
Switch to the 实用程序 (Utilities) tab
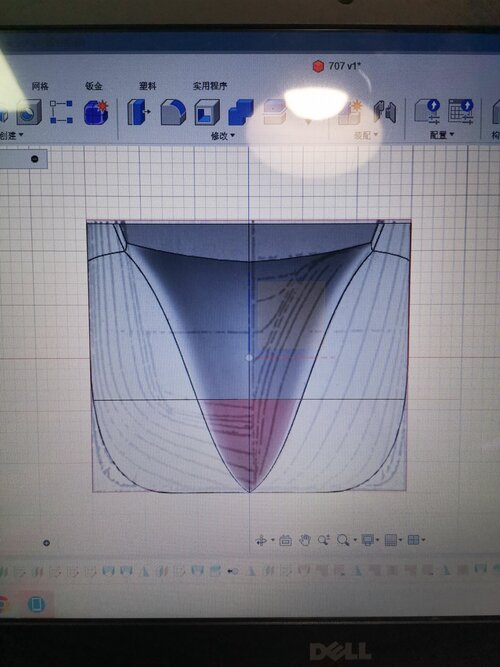pyautogui.click(x=210, y=86)
